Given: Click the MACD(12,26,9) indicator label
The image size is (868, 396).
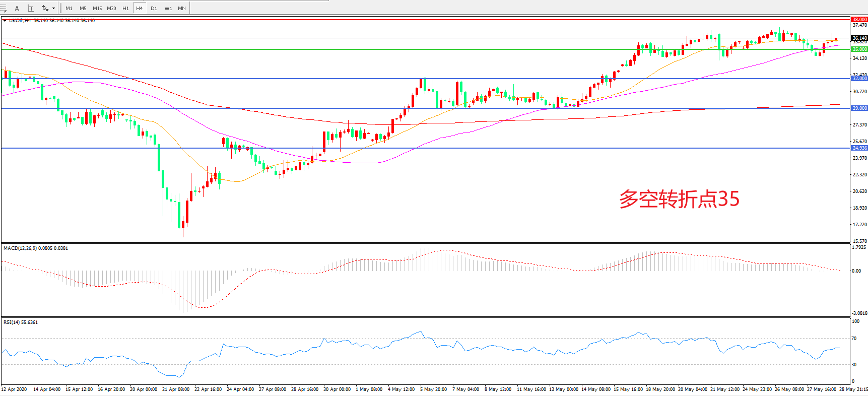Looking at the screenshot, I should pos(20,248).
